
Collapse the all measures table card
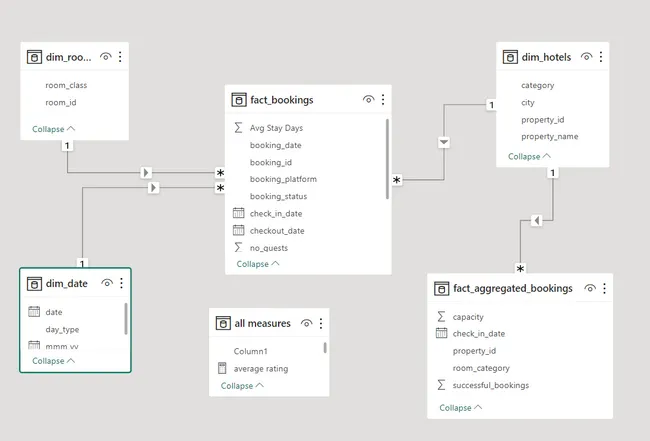pyautogui.click(x=242, y=385)
